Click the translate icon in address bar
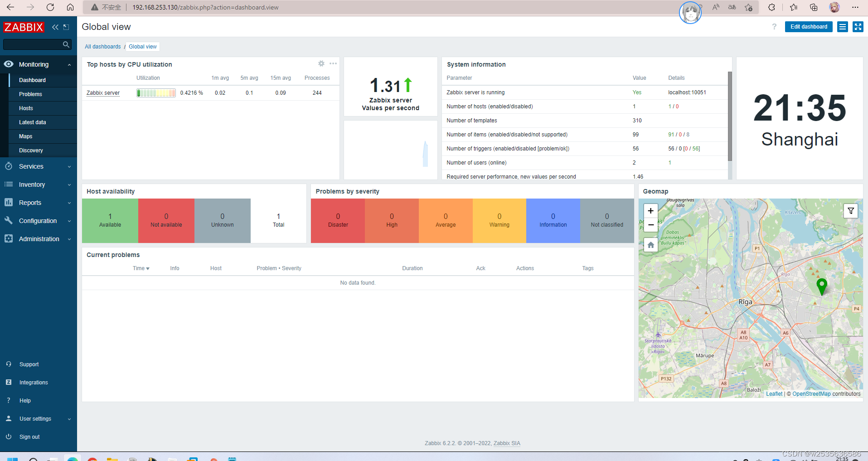This screenshot has height=461, width=868. (x=732, y=7)
